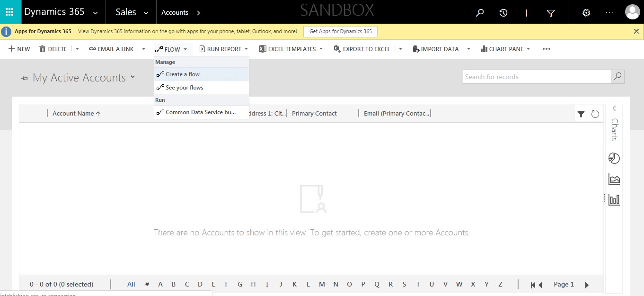
Task: Click the search magnifier in top bar
Action: pyautogui.click(x=480, y=13)
